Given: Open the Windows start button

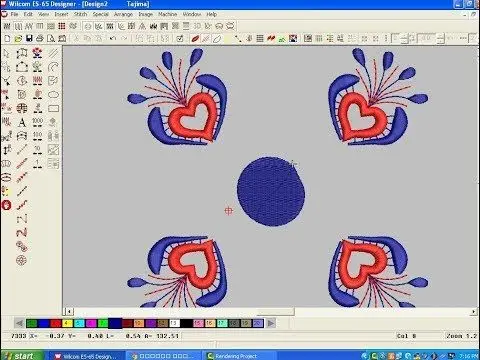Looking at the screenshot, I should pyautogui.click(x=22, y=356).
